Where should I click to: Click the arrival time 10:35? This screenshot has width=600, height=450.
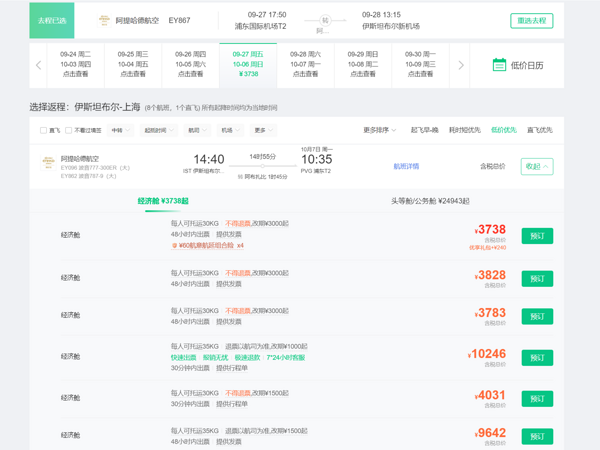tap(317, 159)
